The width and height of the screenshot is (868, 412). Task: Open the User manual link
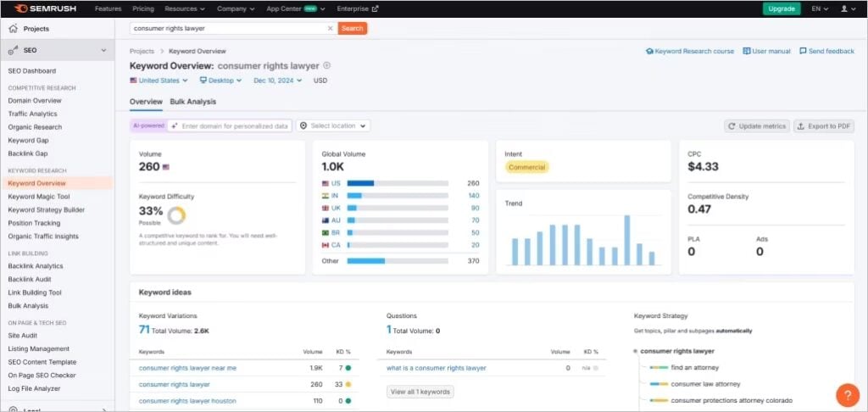[x=766, y=51]
